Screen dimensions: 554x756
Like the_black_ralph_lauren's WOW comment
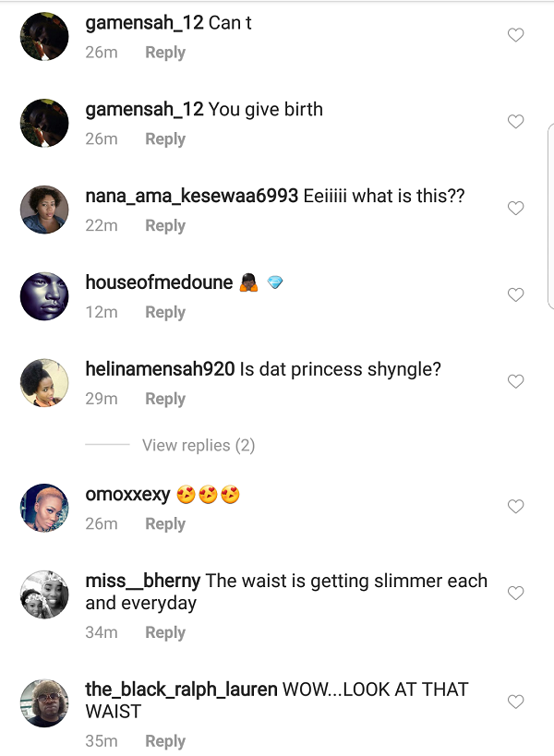tap(515, 702)
